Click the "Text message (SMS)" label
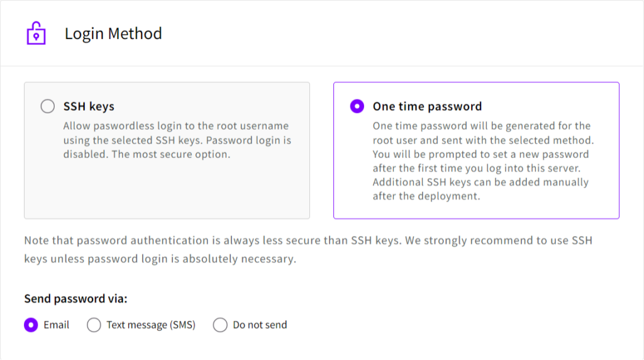The width and height of the screenshot is (644, 360). (151, 325)
